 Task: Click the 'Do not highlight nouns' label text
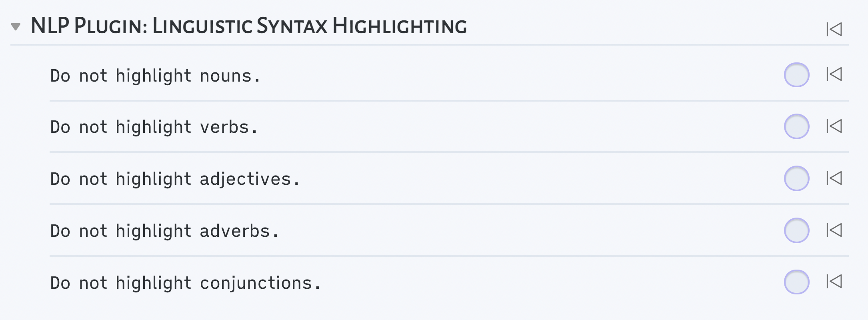[156, 74]
